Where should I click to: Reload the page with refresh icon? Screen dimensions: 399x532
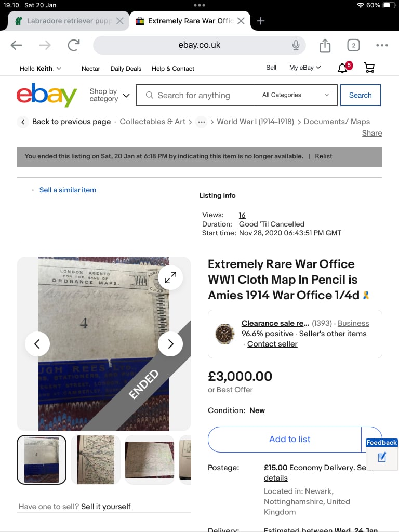point(73,45)
